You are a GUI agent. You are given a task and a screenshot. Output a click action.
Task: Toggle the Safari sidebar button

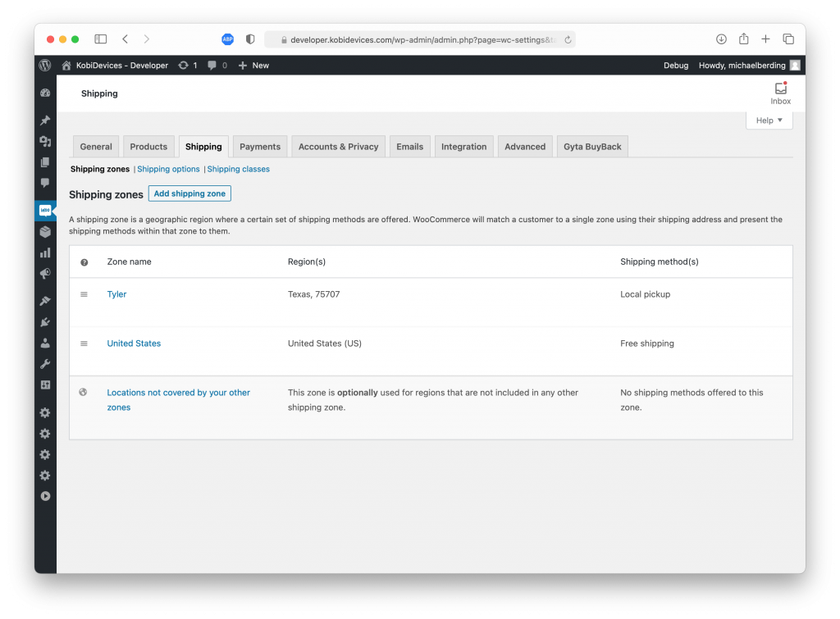(x=101, y=39)
